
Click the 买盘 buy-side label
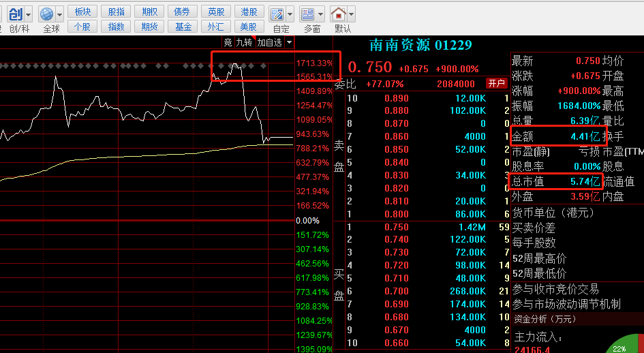click(339, 285)
